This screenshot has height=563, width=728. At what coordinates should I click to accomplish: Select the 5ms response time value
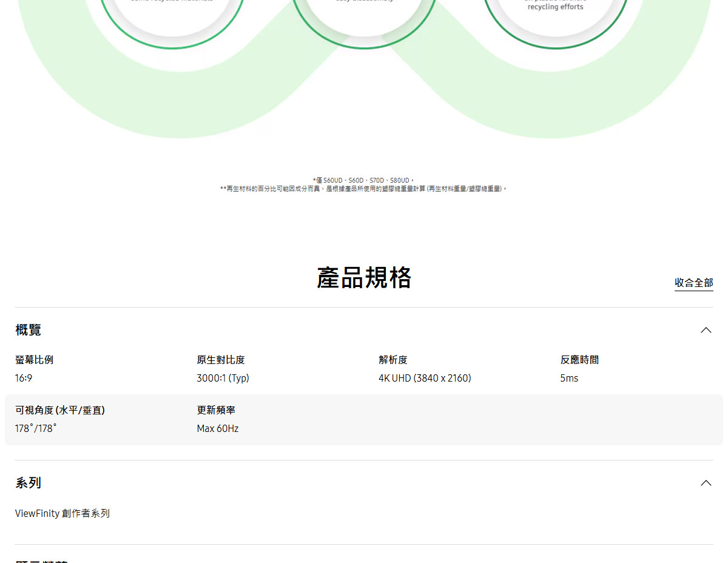[x=569, y=377]
